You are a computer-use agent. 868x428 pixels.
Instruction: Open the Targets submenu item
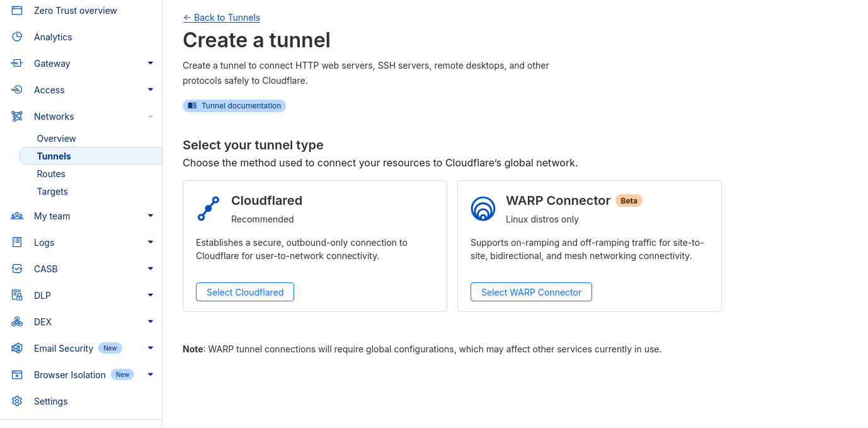pos(52,192)
